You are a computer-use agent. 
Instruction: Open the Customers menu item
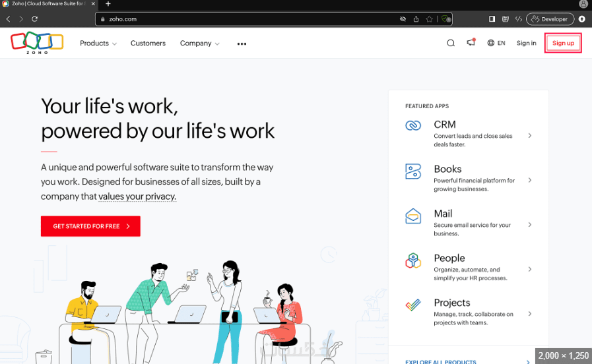coord(148,44)
